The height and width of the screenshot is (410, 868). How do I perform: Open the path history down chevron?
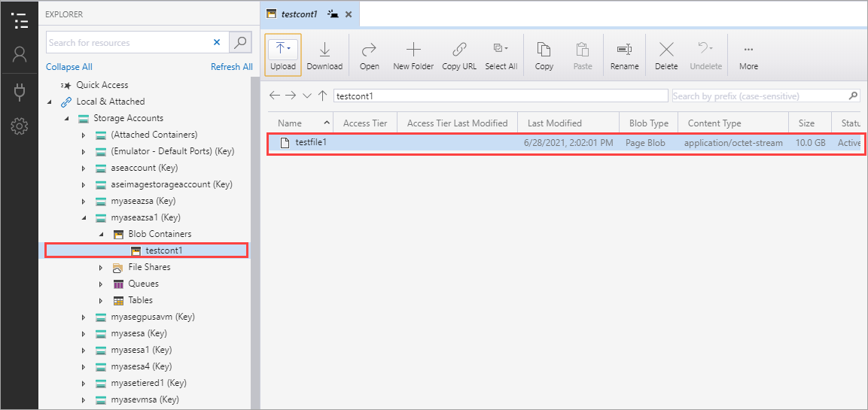(x=307, y=96)
